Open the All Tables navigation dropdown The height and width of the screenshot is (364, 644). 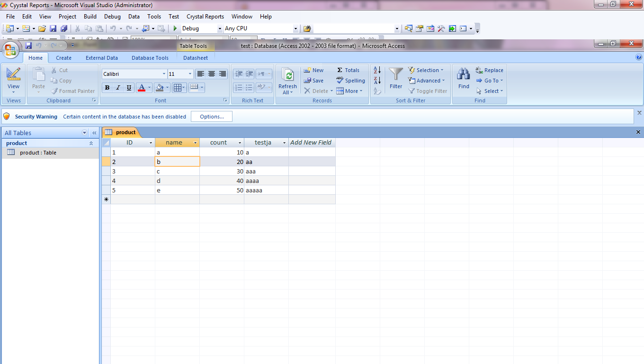click(x=85, y=133)
